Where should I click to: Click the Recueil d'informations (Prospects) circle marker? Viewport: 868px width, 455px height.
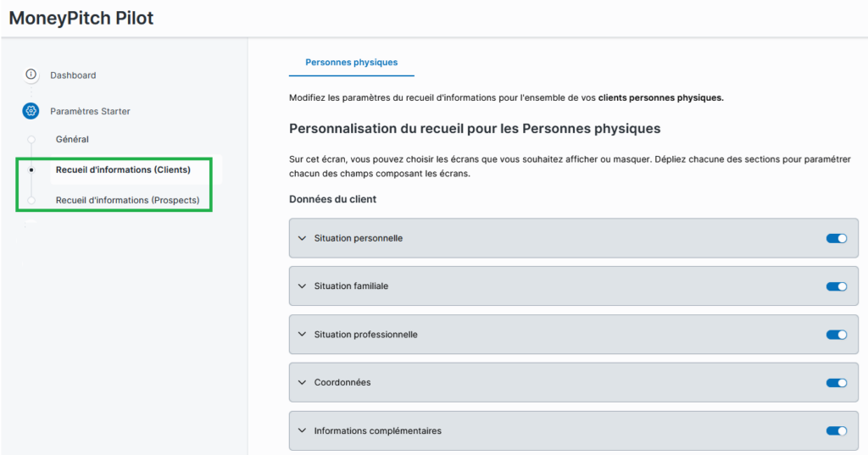click(x=31, y=200)
